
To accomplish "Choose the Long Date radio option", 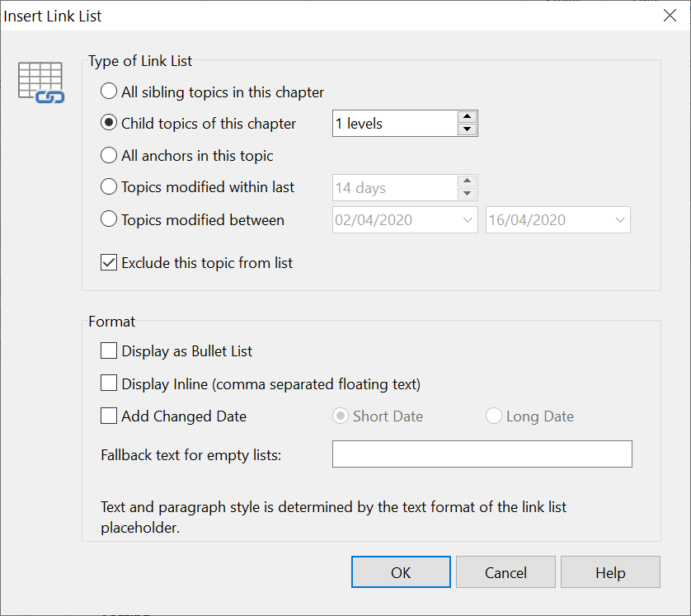I will point(493,416).
